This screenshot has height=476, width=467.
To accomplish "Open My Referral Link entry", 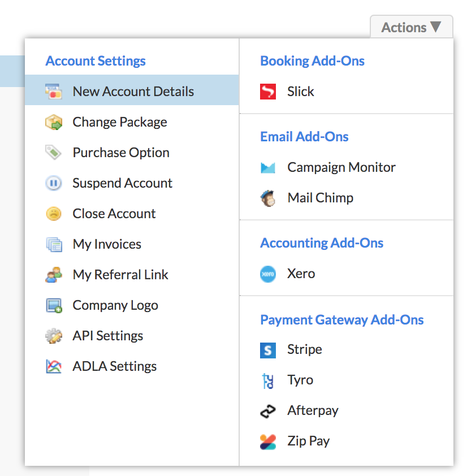I will 132,275.
